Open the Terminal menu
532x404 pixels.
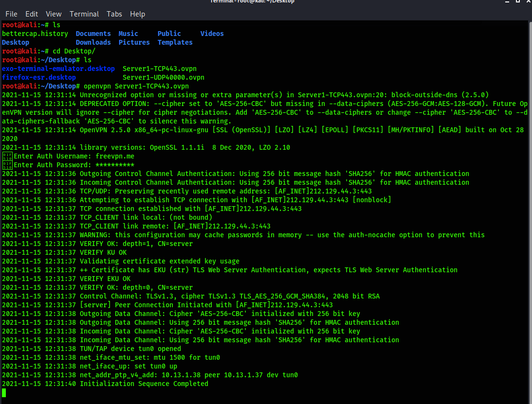(x=84, y=14)
